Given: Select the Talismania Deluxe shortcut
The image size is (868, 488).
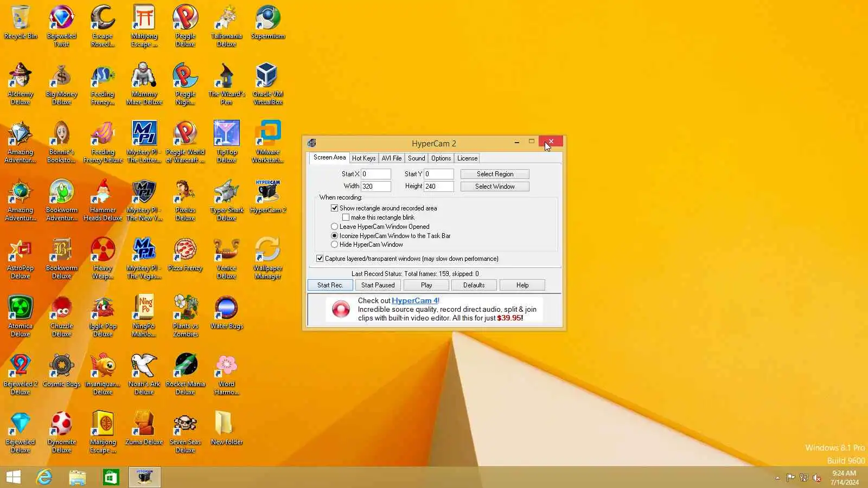Looking at the screenshot, I should tap(227, 26).
